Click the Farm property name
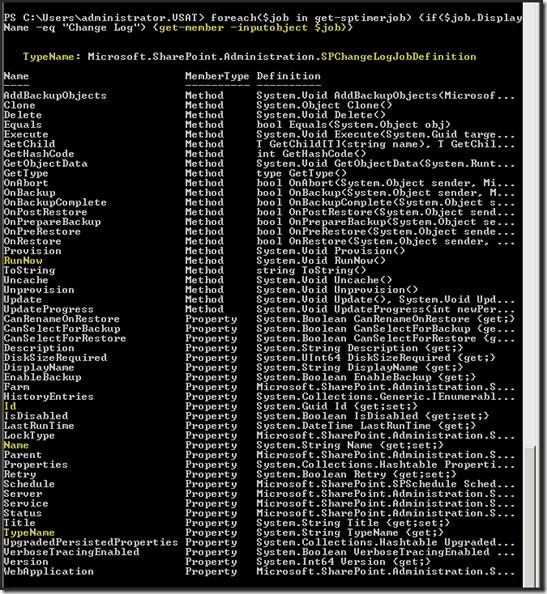This screenshot has width=547, height=594. coord(16,387)
